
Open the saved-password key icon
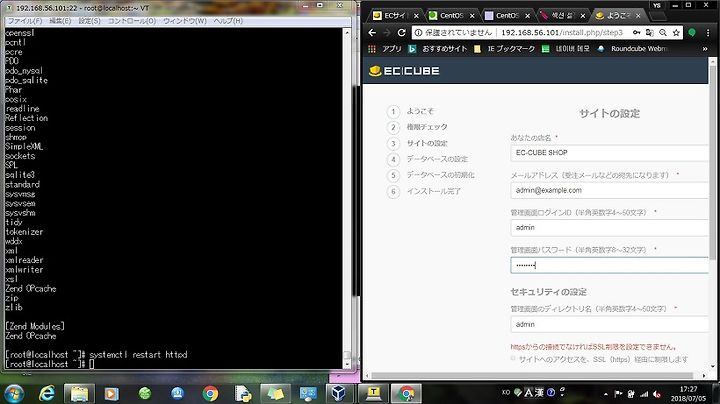point(636,33)
